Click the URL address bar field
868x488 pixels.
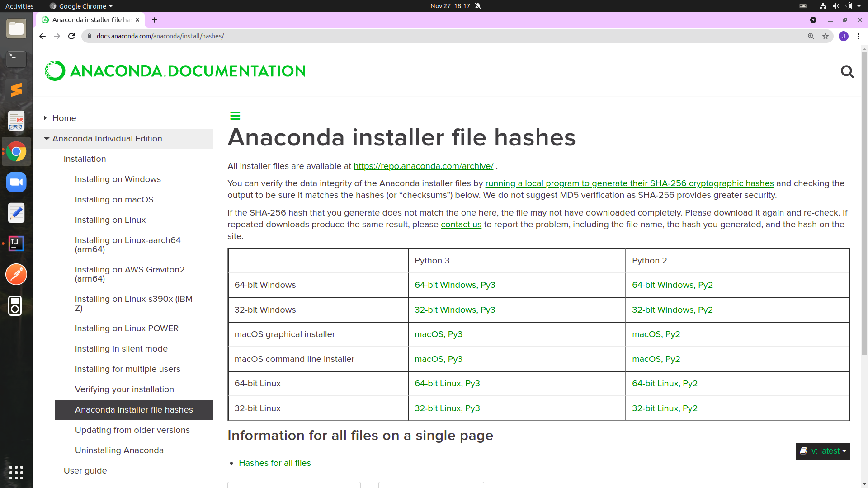point(407,36)
